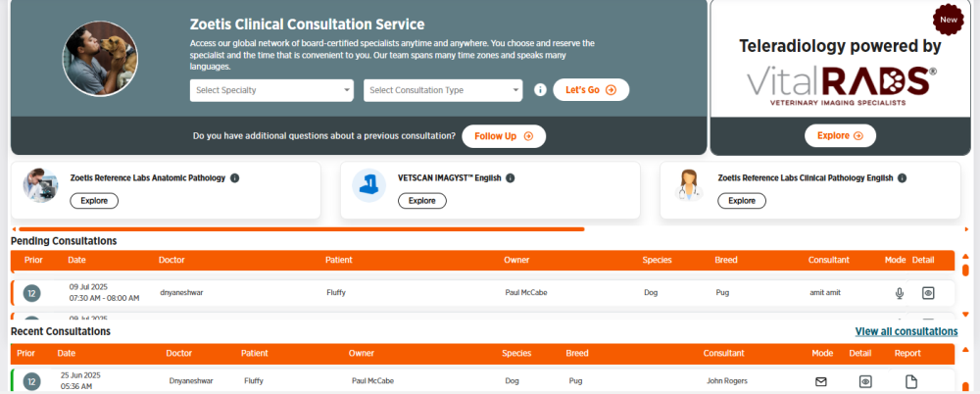980x394 pixels.
Task: Click envelope mode icon for Recent Fluffy
Action: pos(820,381)
